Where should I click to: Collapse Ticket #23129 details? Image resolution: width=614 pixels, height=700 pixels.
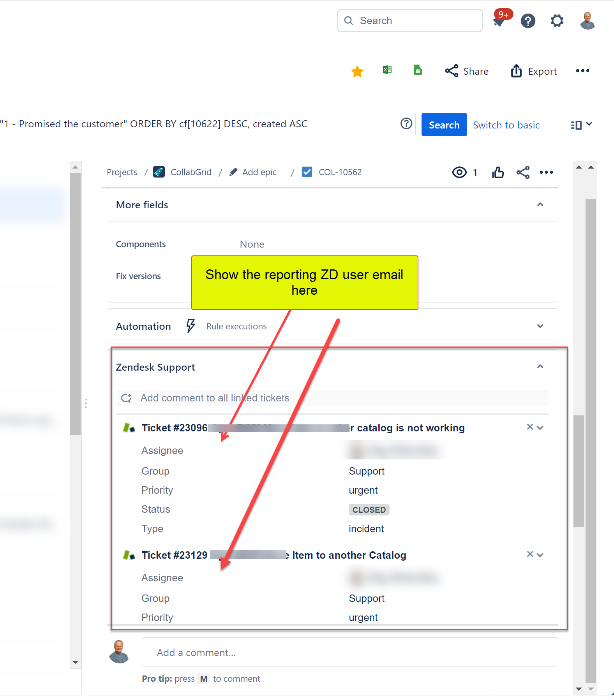[540, 555]
